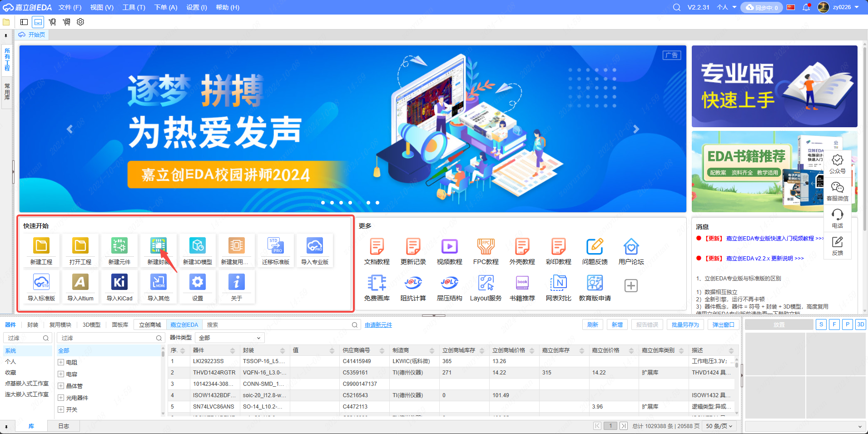
Task: Open the 个人 workspace dropdown
Action: [727, 7]
